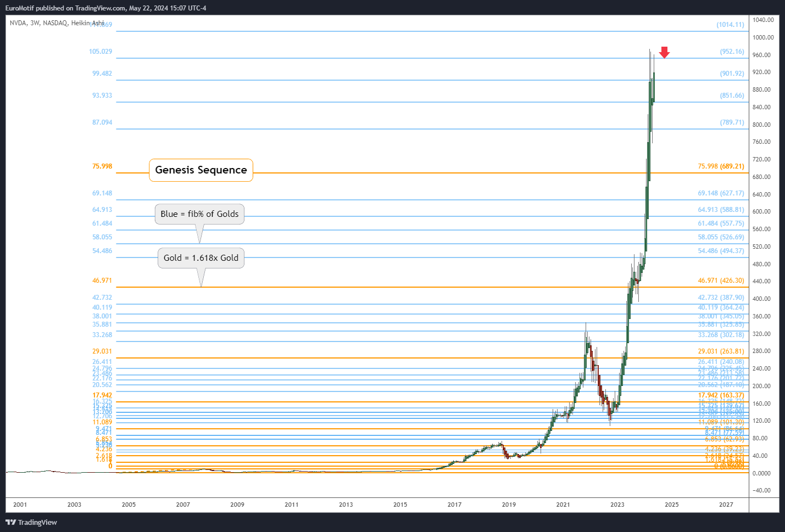This screenshot has height=532, width=785.
Task: Click year 2027 on the time axis
Action: click(726, 505)
